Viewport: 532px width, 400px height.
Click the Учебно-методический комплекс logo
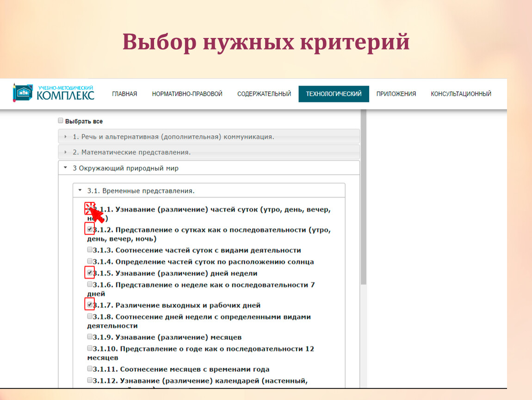[x=54, y=93]
